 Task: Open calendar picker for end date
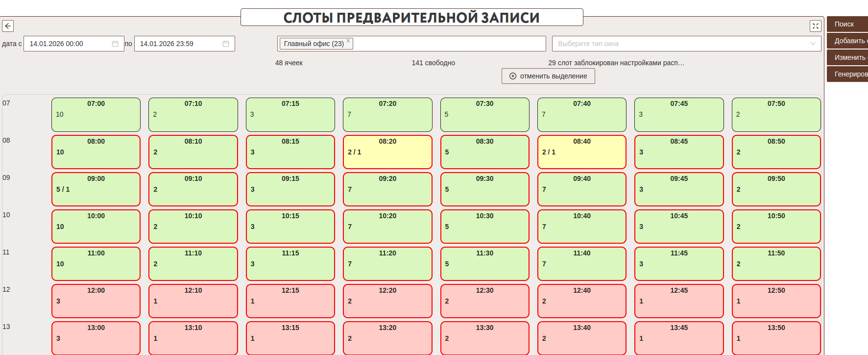(226, 44)
